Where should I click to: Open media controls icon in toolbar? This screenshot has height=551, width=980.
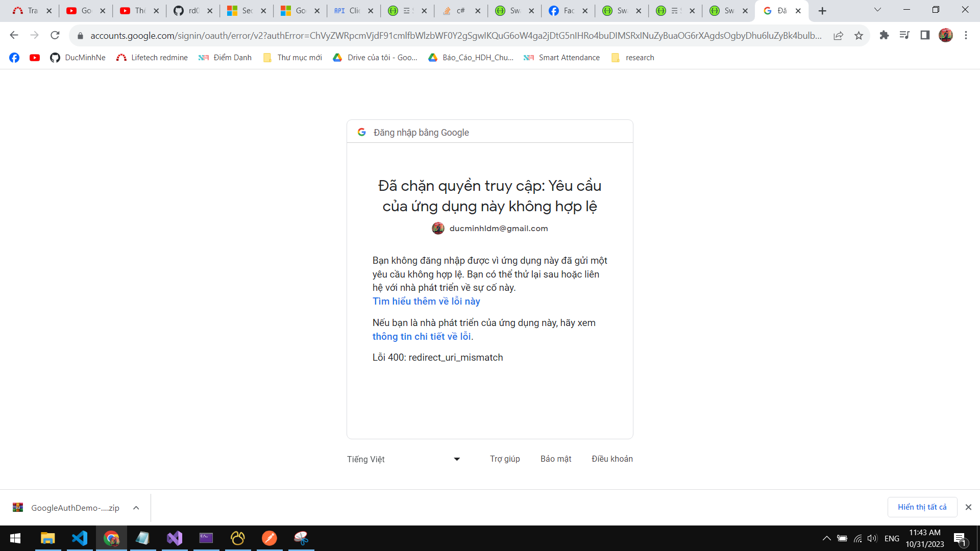[904, 35]
